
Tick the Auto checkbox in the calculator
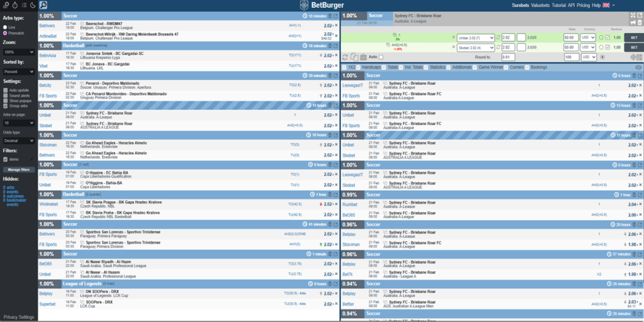380,57
